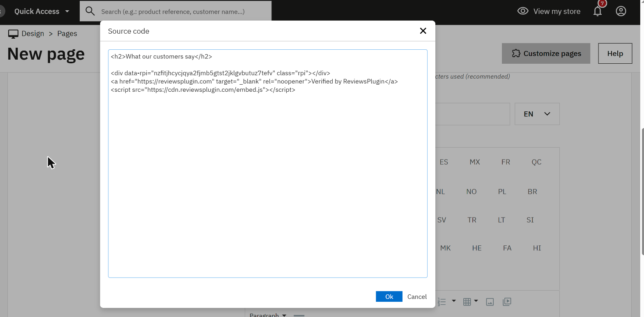Click the insert image editor icon
The width and height of the screenshot is (644, 317).
[x=490, y=302]
